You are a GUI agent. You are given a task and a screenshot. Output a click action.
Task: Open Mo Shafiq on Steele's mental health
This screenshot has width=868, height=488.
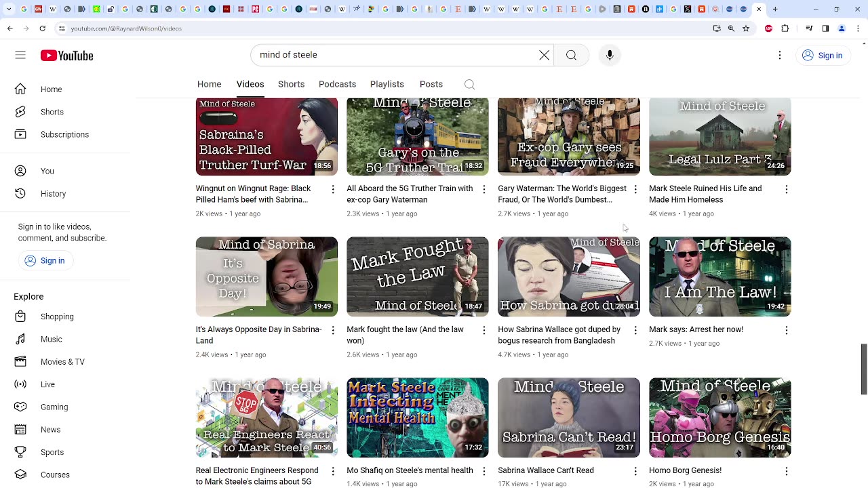click(x=410, y=470)
